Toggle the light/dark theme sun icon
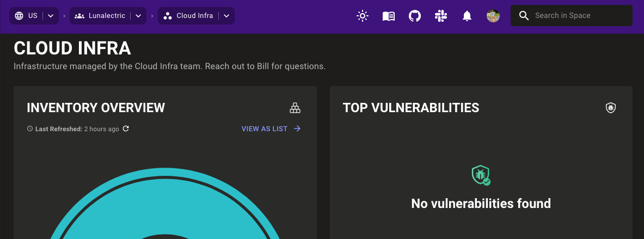 [x=363, y=16]
